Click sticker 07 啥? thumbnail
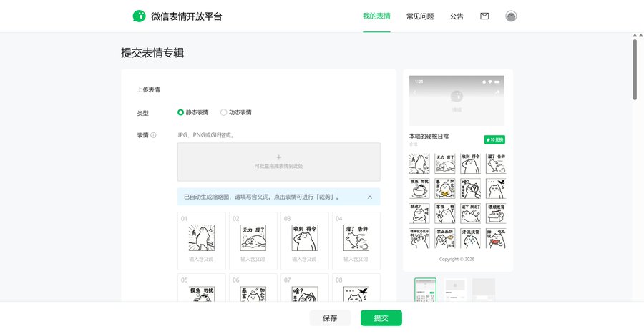 304,294
